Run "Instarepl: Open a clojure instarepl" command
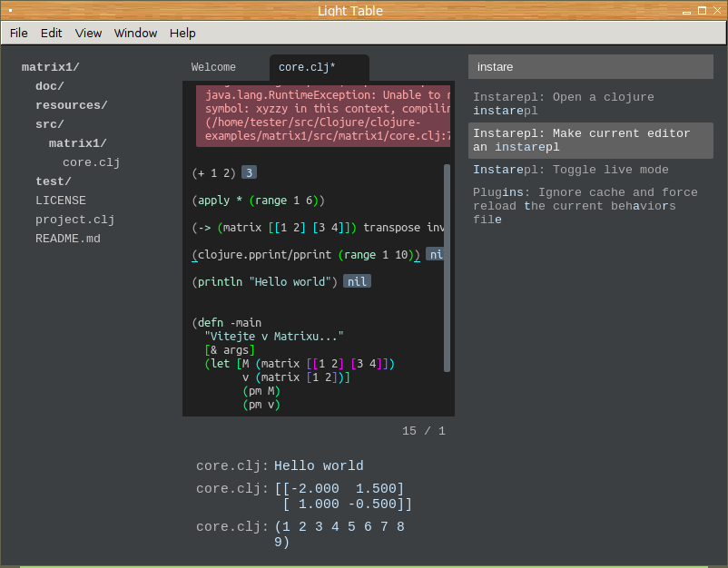 point(563,103)
